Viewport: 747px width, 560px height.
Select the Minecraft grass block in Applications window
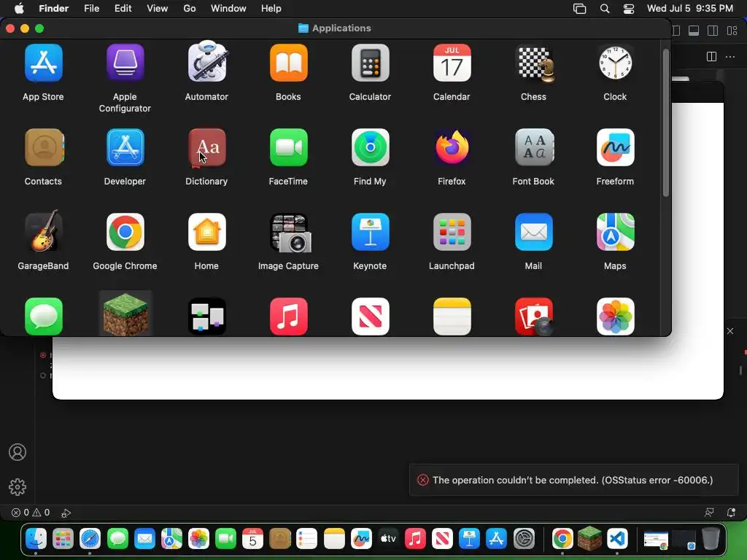[x=125, y=314]
